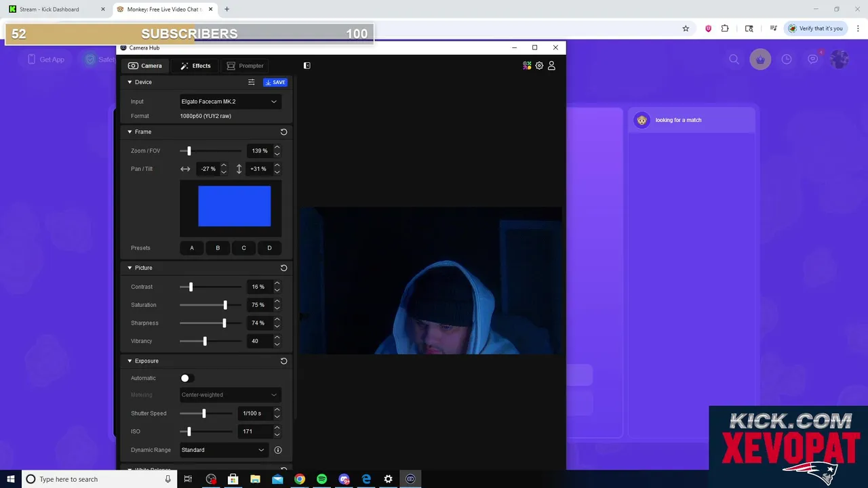Click Verify that it's you button

(x=815, y=28)
